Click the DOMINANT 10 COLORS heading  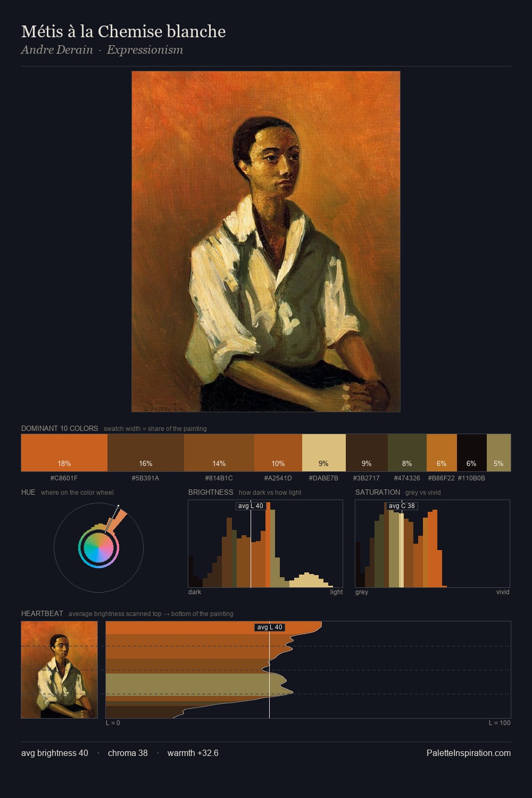click(x=60, y=428)
